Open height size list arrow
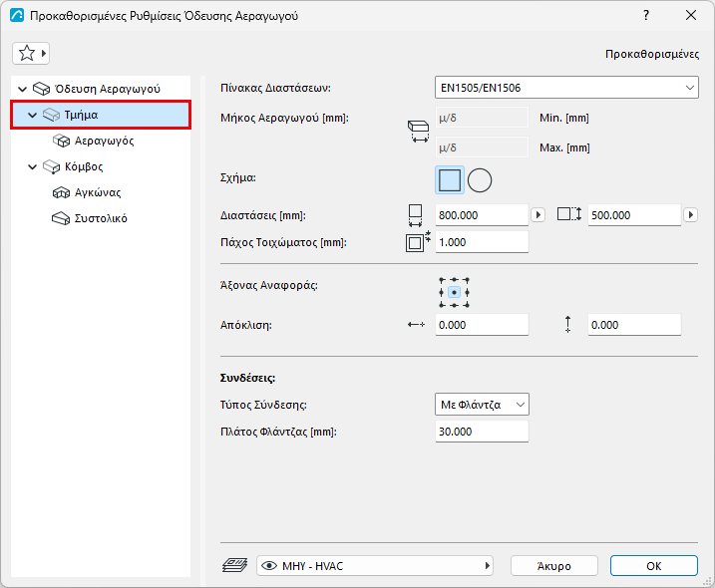 691,214
